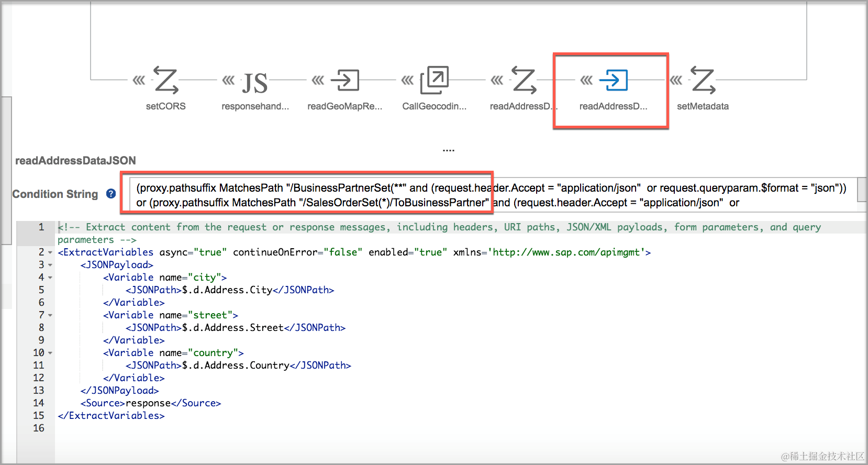Fold the JSONPayload element at line 3
This screenshot has width=868, height=465.
tap(50, 265)
